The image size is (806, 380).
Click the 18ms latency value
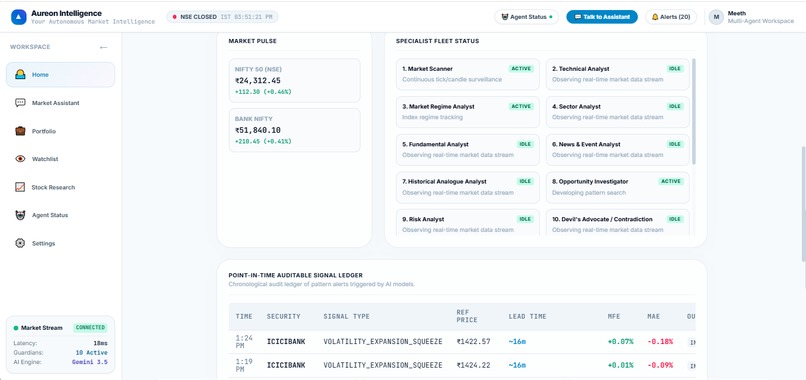point(101,343)
